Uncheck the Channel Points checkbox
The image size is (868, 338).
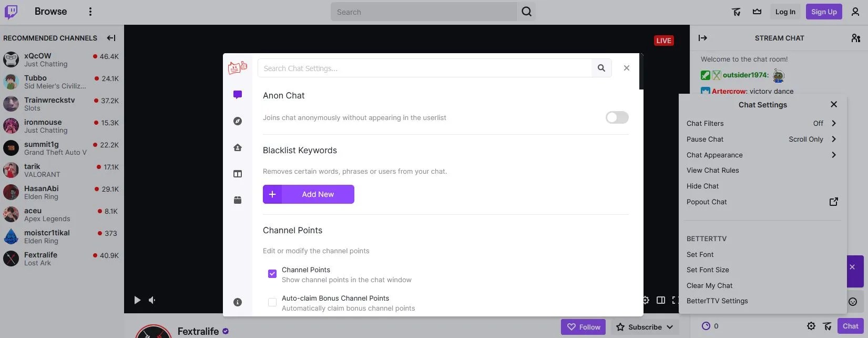coord(272,274)
